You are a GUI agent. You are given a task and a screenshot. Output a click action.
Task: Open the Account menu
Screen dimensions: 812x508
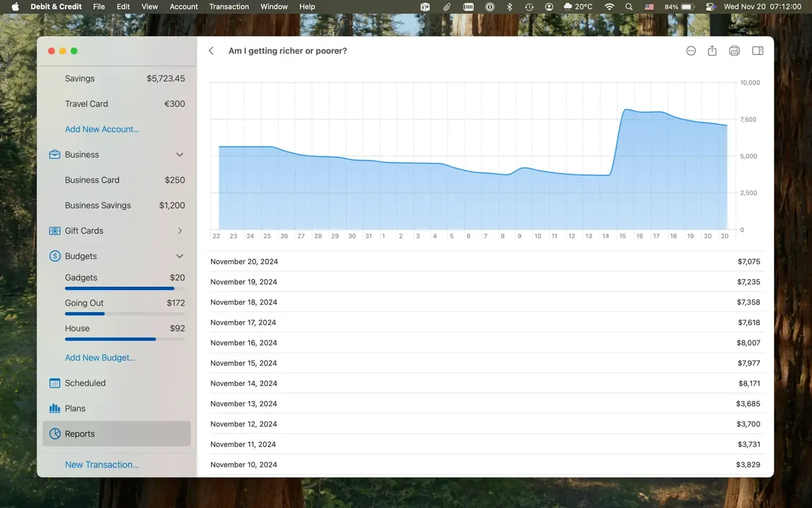point(184,6)
